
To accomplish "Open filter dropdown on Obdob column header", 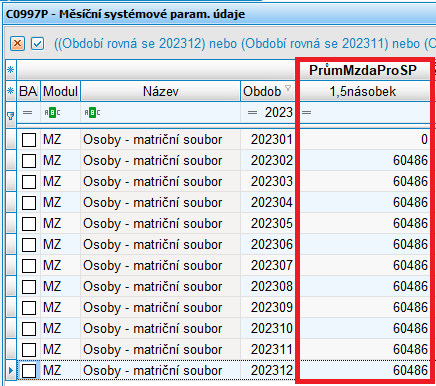I will (288, 88).
